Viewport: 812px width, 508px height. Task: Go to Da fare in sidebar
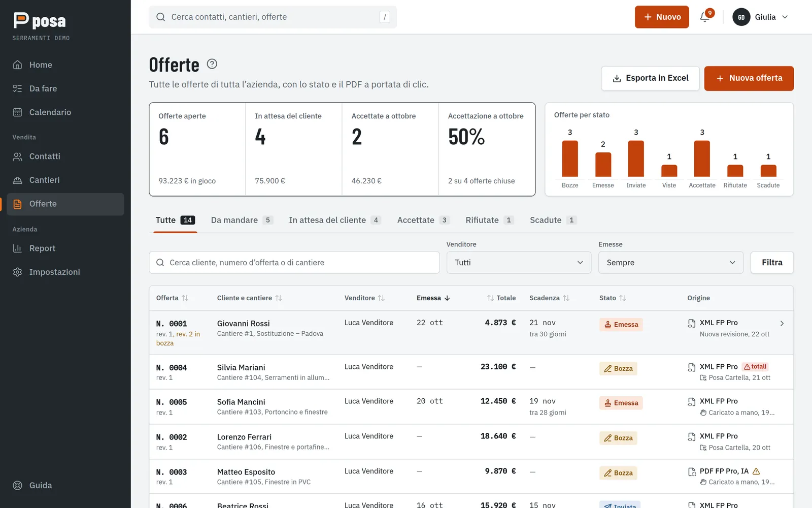click(x=65, y=88)
